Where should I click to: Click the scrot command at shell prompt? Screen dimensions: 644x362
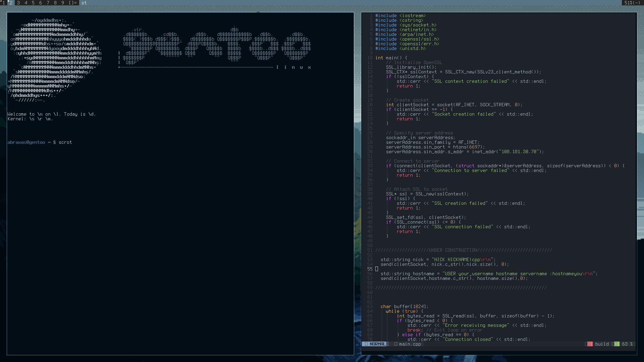click(x=65, y=142)
